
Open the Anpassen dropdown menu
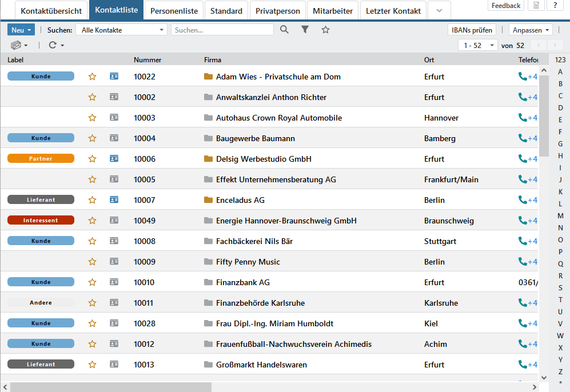pos(531,30)
